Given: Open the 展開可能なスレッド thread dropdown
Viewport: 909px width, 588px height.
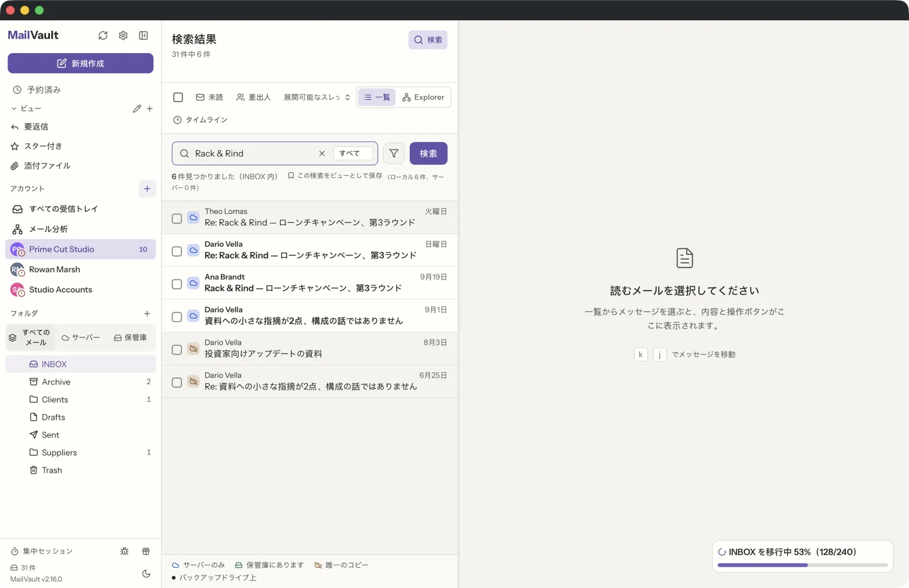Looking at the screenshot, I should tap(316, 97).
